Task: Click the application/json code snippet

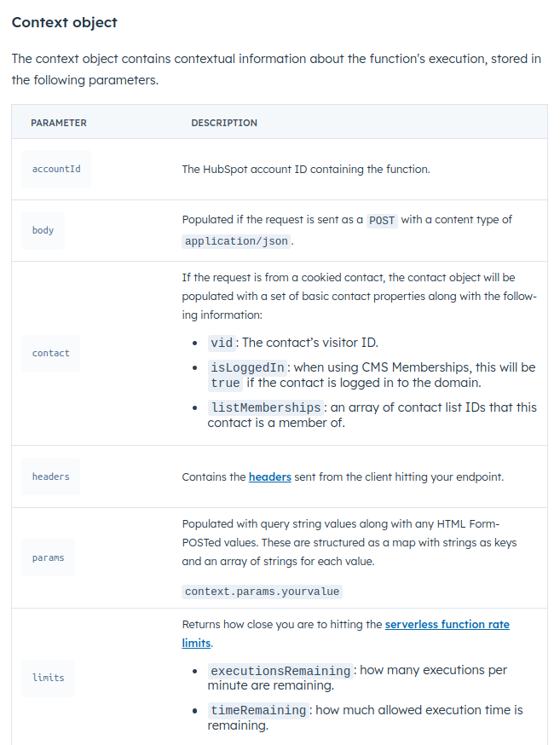Action: tap(237, 241)
